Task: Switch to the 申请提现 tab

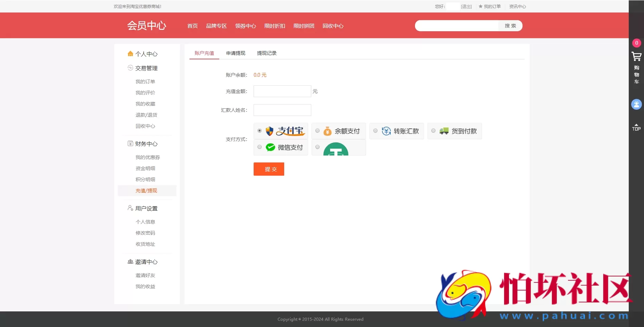Action: click(x=235, y=53)
